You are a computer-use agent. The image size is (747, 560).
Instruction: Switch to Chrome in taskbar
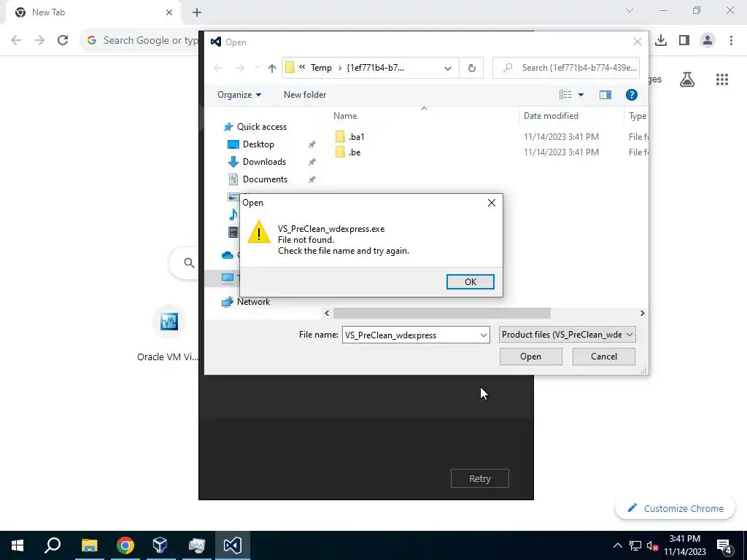125,545
